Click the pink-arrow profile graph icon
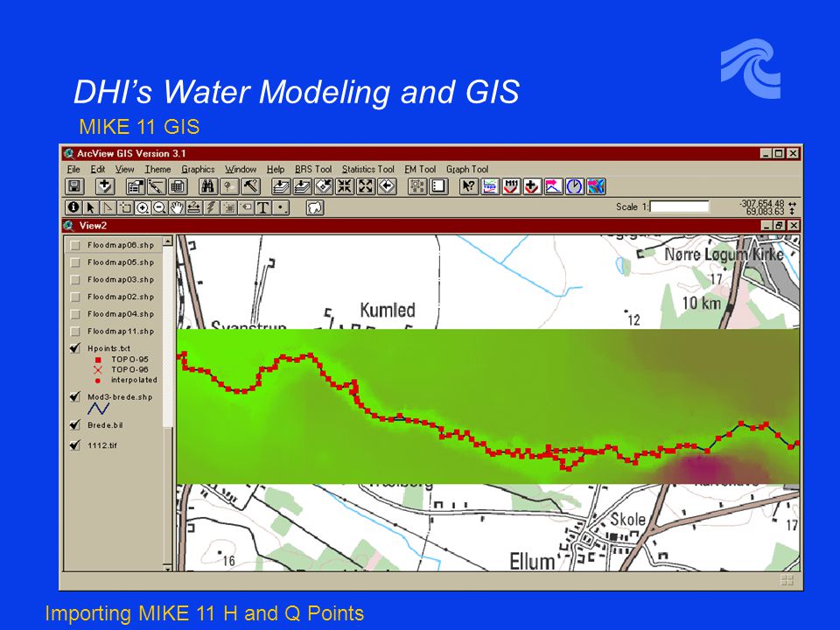The height and width of the screenshot is (630, 840). click(553, 186)
